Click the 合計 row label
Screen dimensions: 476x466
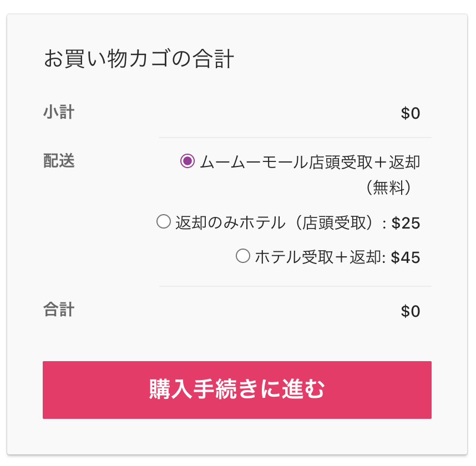tap(58, 310)
